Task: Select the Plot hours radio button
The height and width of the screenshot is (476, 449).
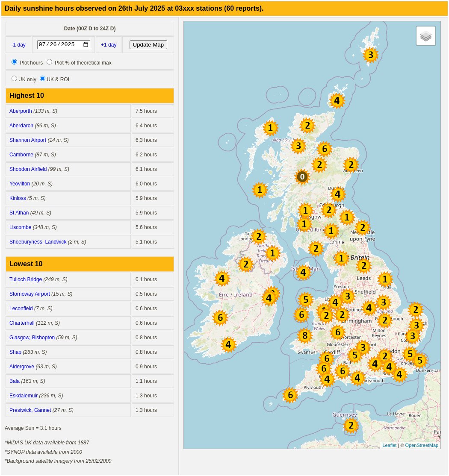Action: pos(14,62)
